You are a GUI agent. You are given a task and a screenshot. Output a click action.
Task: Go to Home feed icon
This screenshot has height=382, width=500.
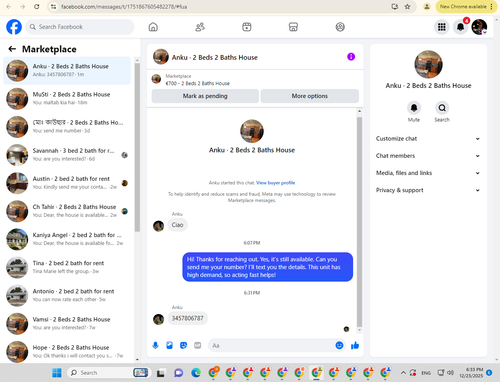pyautogui.click(x=153, y=27)
